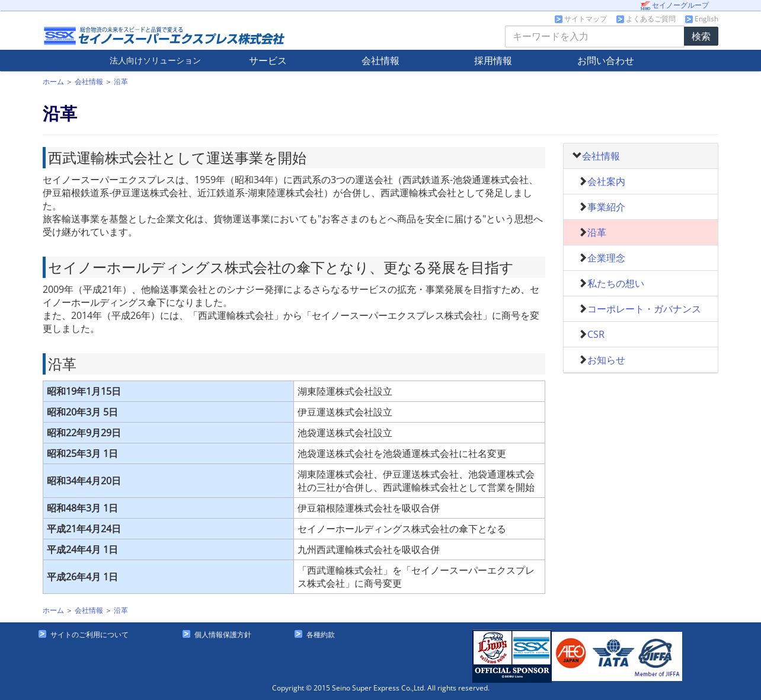761x700 pixels.
Task: Click arrow icon beside 各種約款
Action: tap(298, 634)
